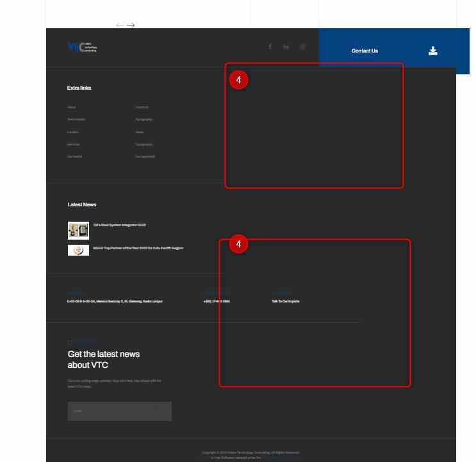This screenshot has width=476, height=462.
Task: Click the right carousel arrow above the footer
Action: point(131,25)
